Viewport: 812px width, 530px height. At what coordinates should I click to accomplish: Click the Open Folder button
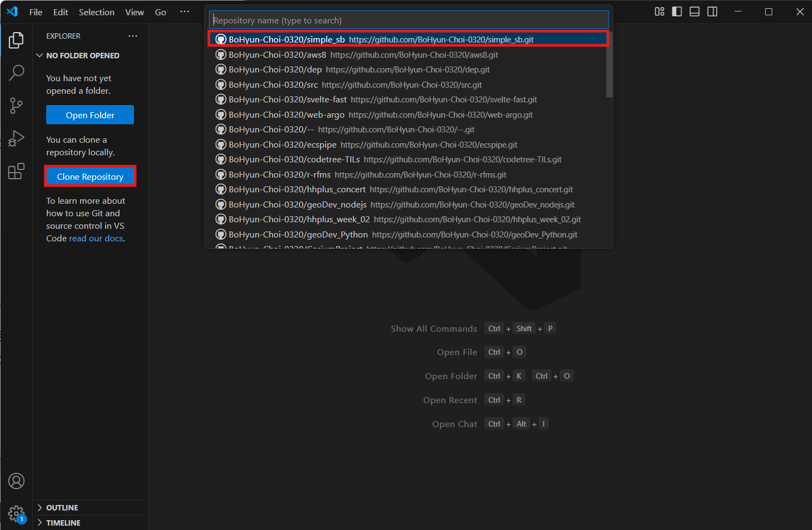[90, 115]
